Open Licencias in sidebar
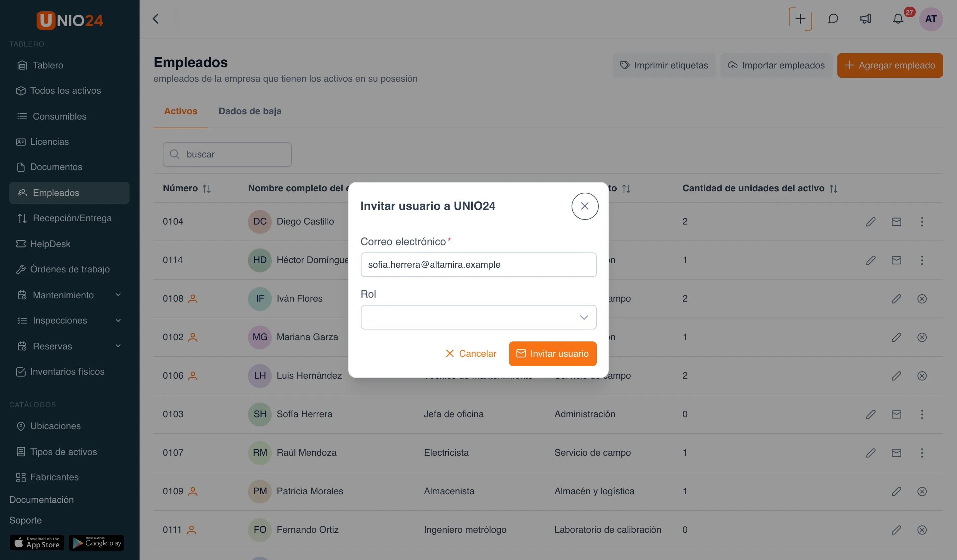The height and width of the screenshot is (560, 957). click(x=69, y=141)
